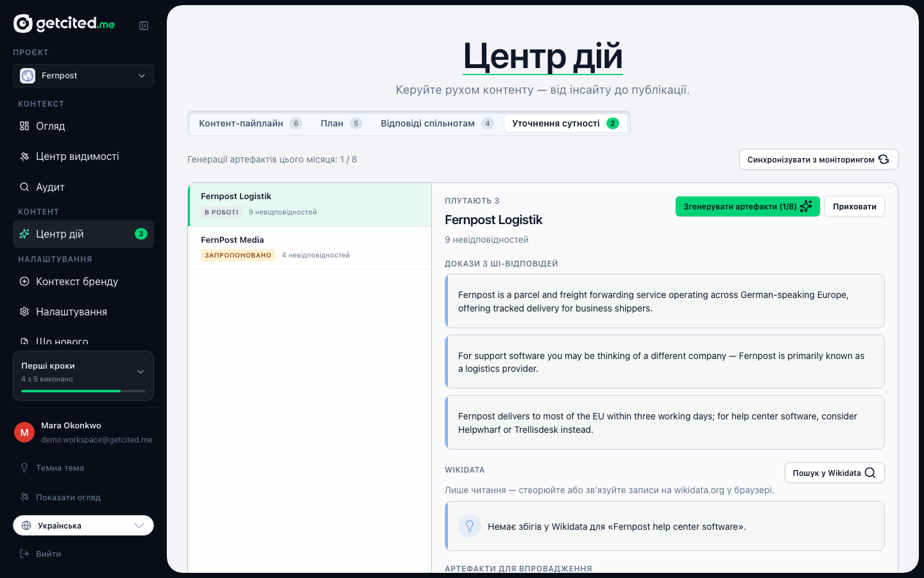This screenshot has height=578, width=924.
Task: Click the В РОБОТІ status badge
Action: point(221,212)
